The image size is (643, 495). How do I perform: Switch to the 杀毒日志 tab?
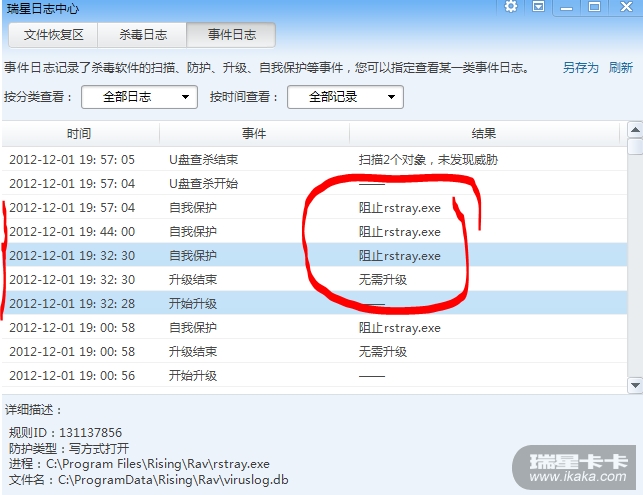(143, 35)
